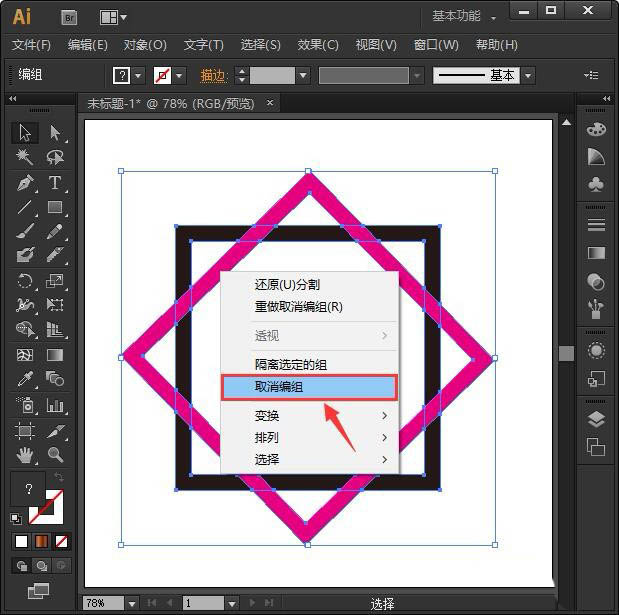This screenshot has width=619, height=615.
Task: Select the Artboard tool
Action: click(x=25, y=431)
